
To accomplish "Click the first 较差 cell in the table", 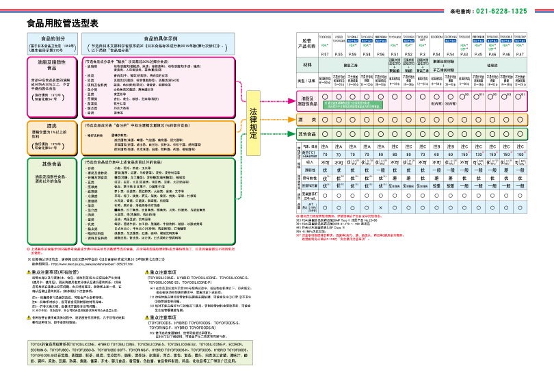I will (x=436, y=185).
